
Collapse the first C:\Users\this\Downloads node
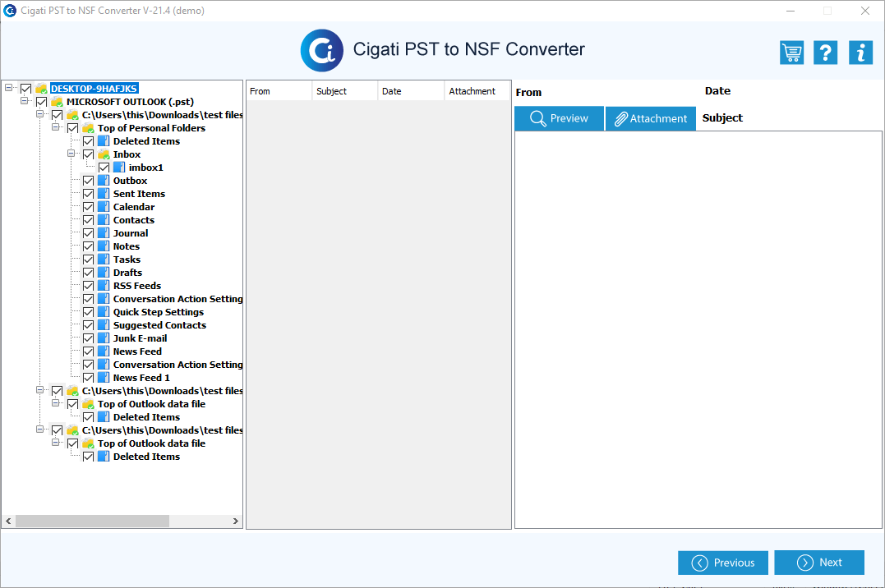click(40, 113)
